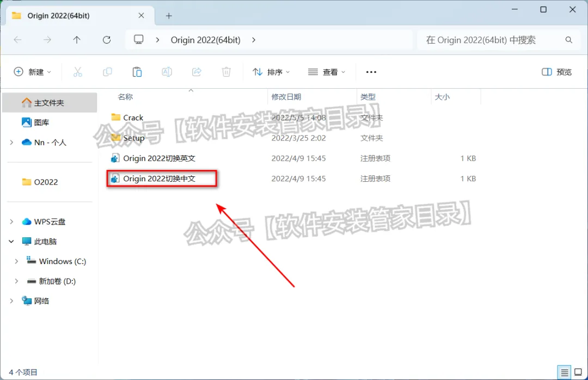Screen dimensions: 588x380
Task: Add a new tab with plus button
Action: point(169,16)
